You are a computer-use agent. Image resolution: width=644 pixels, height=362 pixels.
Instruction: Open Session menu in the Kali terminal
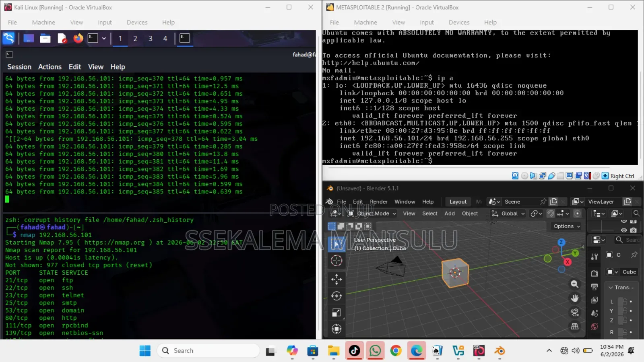pos(19,67)
